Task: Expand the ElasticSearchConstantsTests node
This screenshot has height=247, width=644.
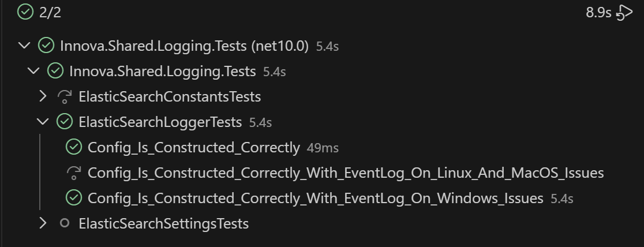Action: (x=43, y=96)
